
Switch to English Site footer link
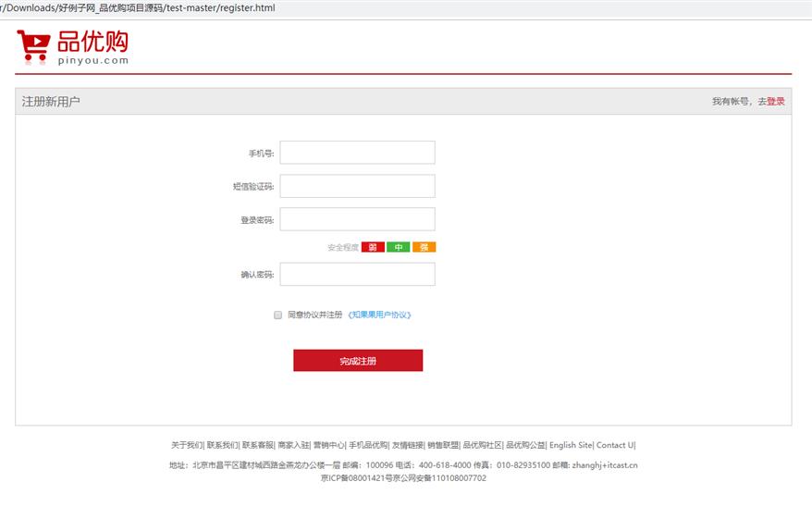(x=570, y=445)
